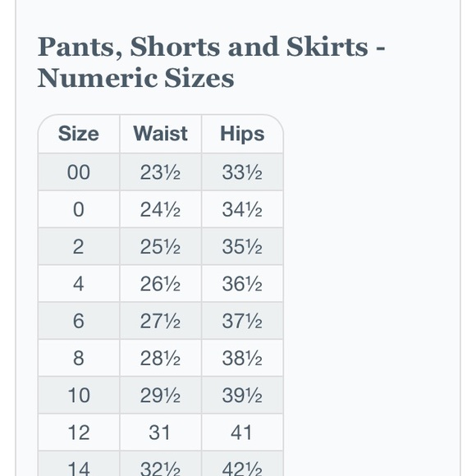
Task: Click the waist 31 cell
Action: click(x=161, y=433)
